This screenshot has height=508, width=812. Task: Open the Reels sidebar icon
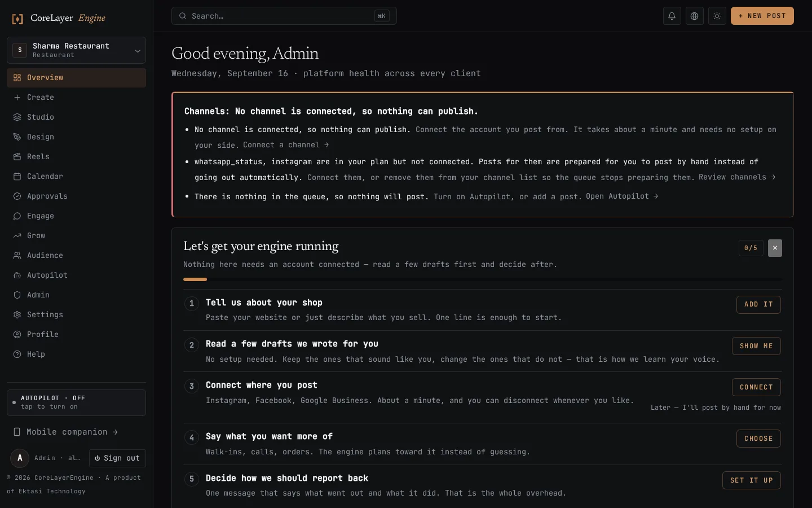click(17, 156)
